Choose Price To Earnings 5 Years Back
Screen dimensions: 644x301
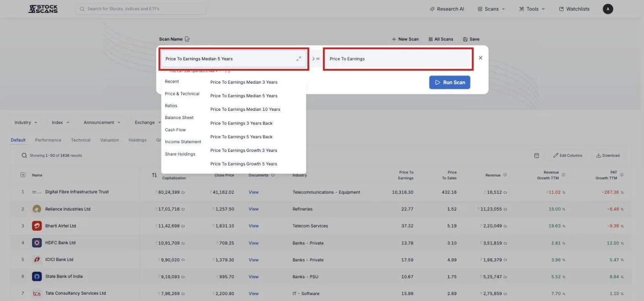point(241,137)
